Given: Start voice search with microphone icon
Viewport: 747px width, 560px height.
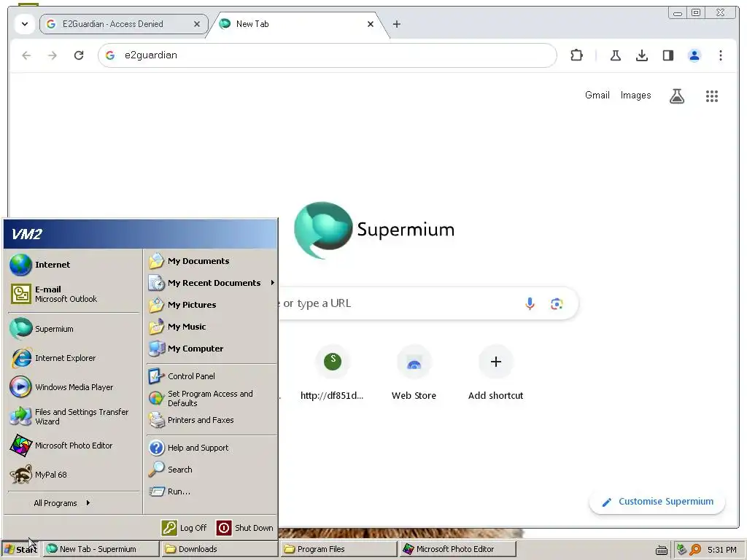Looking at the screenshot, I should (x=530, y=303).
